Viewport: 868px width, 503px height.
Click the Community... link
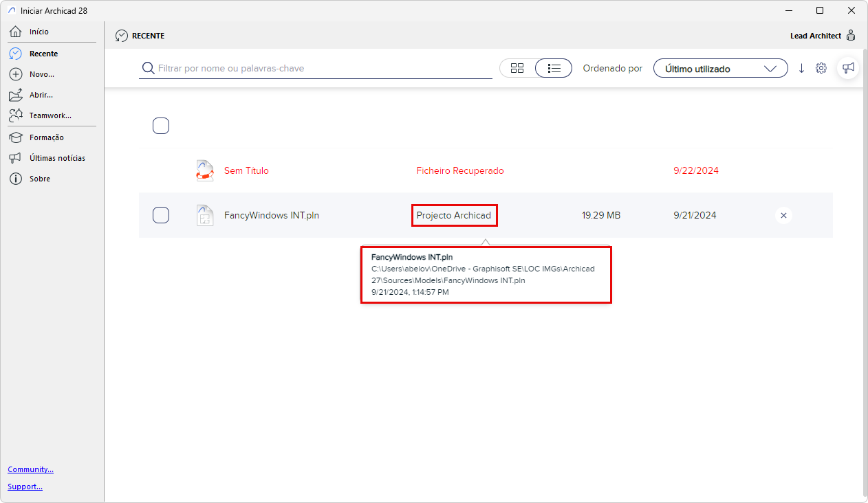pos(30,469)
